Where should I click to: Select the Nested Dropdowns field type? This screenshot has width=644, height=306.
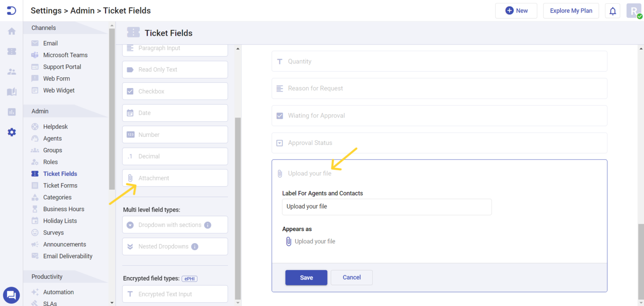point(175,246)
